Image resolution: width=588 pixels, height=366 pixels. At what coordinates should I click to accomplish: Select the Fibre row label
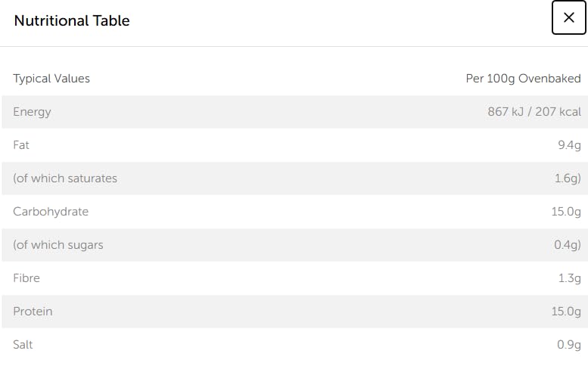click(26, 278)
